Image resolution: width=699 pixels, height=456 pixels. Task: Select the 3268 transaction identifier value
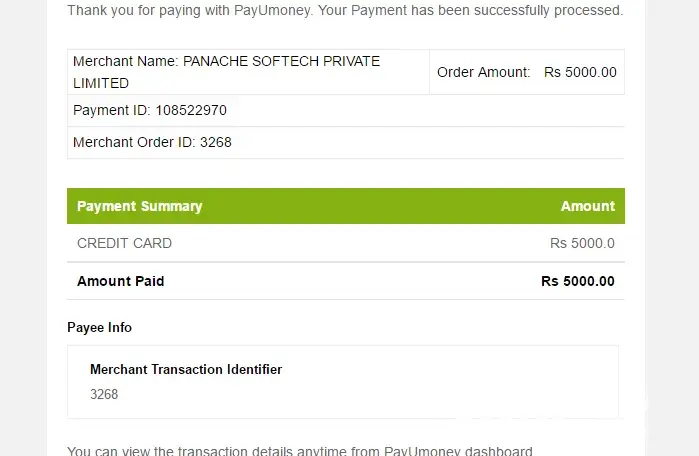pyautogui.click(x=104, y=394)
